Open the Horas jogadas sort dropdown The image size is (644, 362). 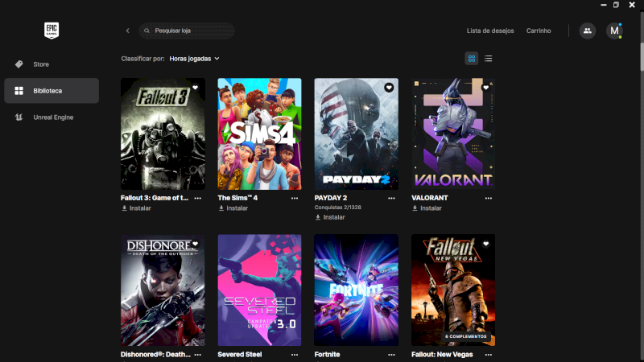pyautogui.click(x=194, y=59)
